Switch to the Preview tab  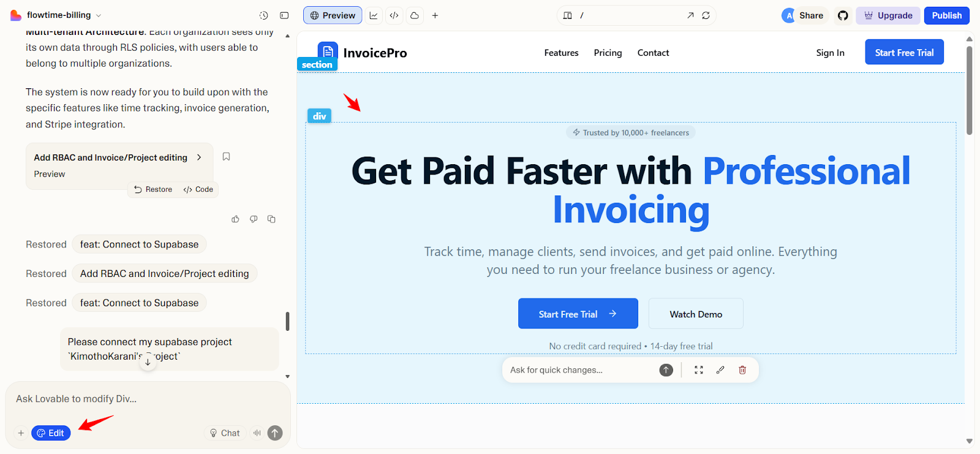(x=333, y=15)
